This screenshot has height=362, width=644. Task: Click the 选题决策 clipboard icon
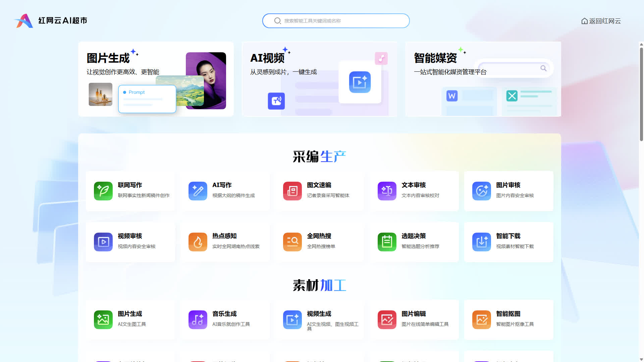tap(387, 242)
